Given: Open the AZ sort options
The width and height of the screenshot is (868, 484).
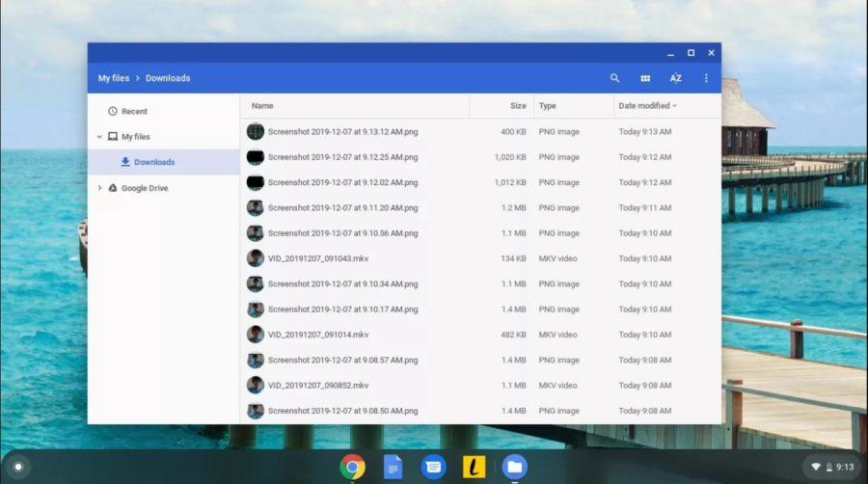Looking at the screenshot, I should click(675, 78).
